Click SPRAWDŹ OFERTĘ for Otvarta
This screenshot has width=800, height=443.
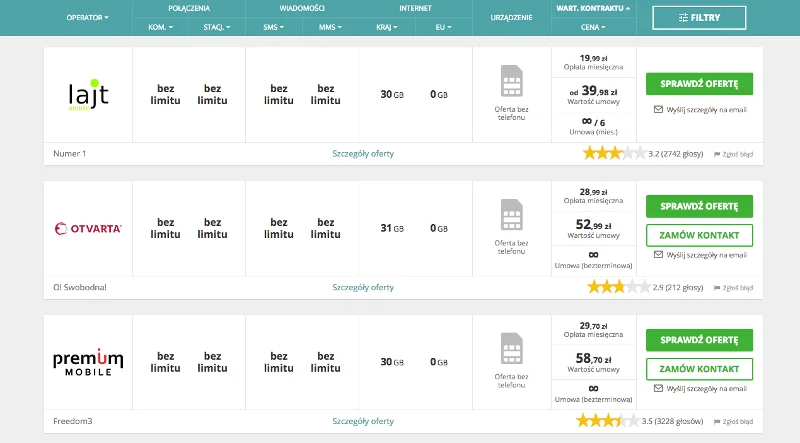coord(699,206)
